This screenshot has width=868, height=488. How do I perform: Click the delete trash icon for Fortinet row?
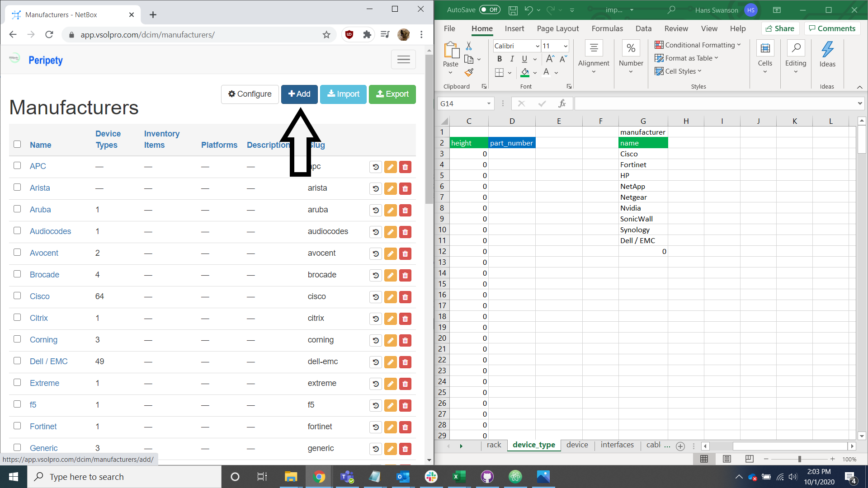click(x=405, y=427)
